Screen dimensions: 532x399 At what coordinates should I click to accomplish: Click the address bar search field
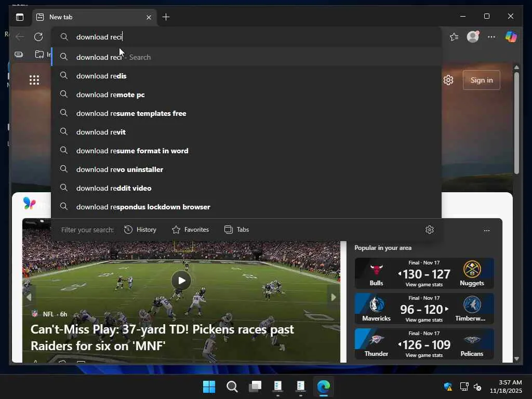(x=246, y=37)
